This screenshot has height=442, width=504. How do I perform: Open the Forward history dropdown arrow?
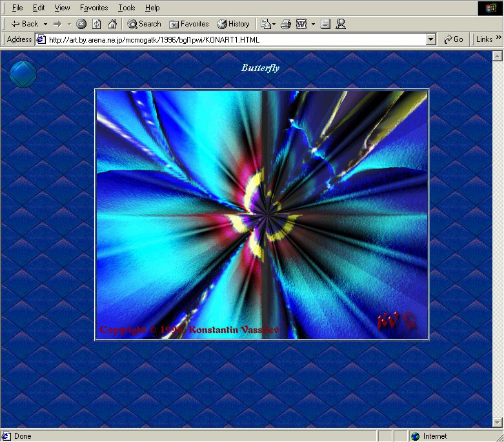pos(69,24)
